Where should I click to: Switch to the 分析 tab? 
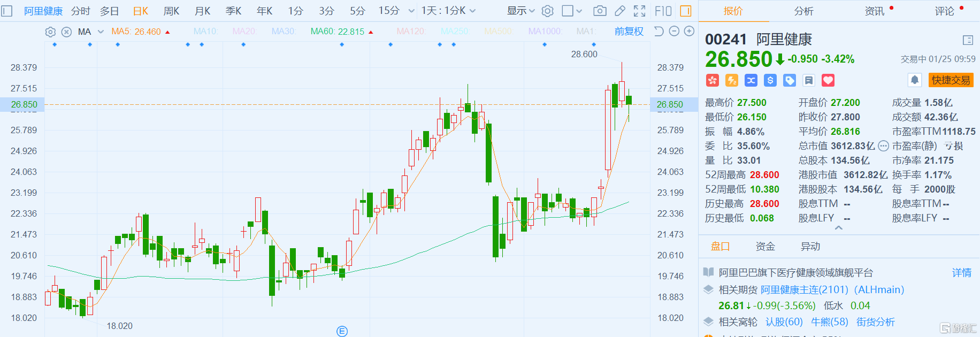[x=803, y=11]
